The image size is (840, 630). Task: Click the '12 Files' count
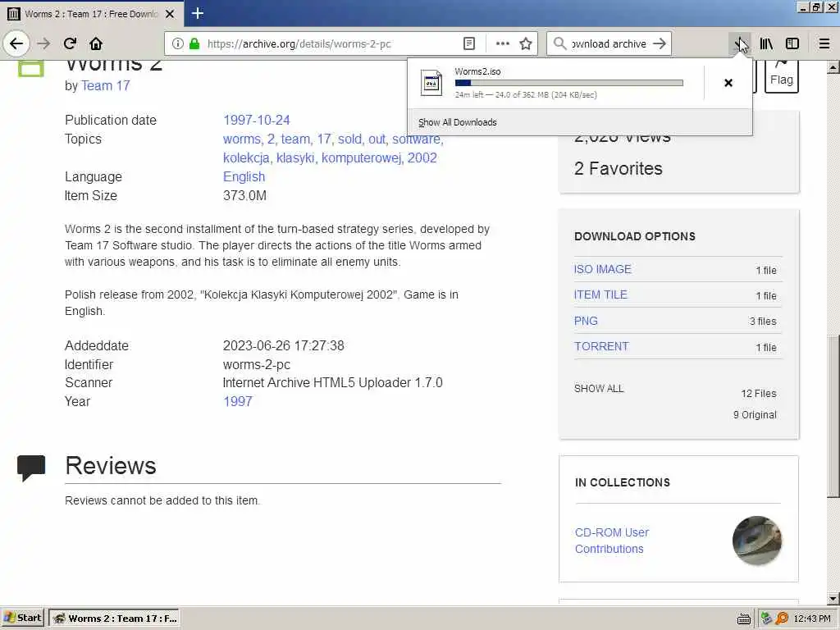(x=759, y=393)
